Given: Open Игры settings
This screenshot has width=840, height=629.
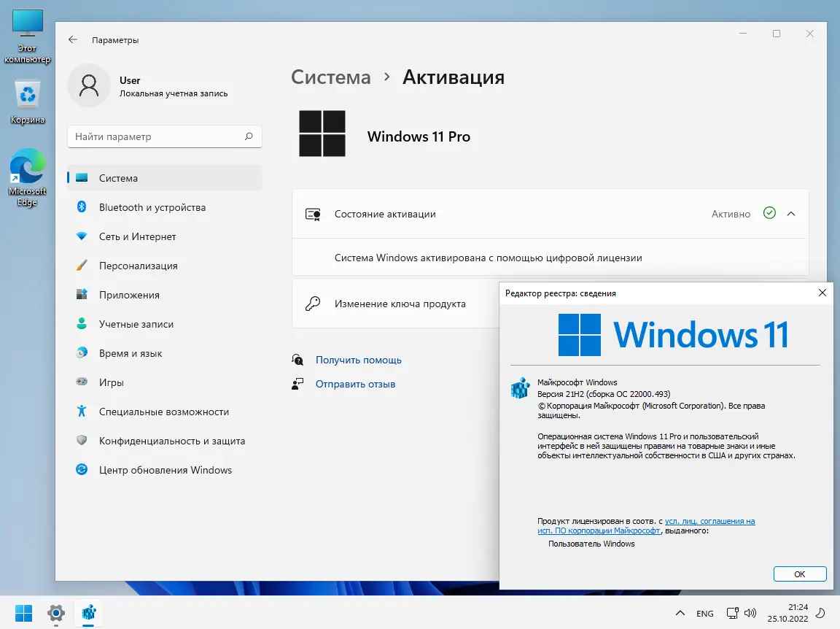Looking at the screenshot, I should 165,382.
